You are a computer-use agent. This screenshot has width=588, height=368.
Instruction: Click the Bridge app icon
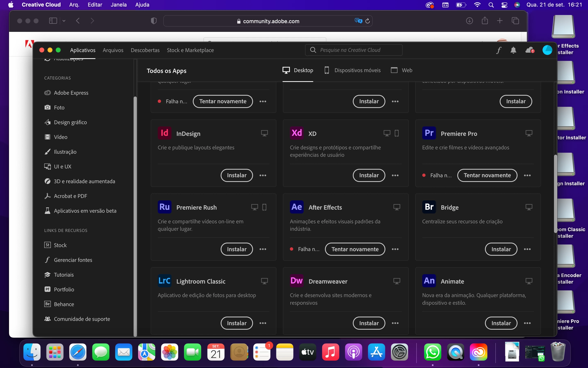[429, 207]
